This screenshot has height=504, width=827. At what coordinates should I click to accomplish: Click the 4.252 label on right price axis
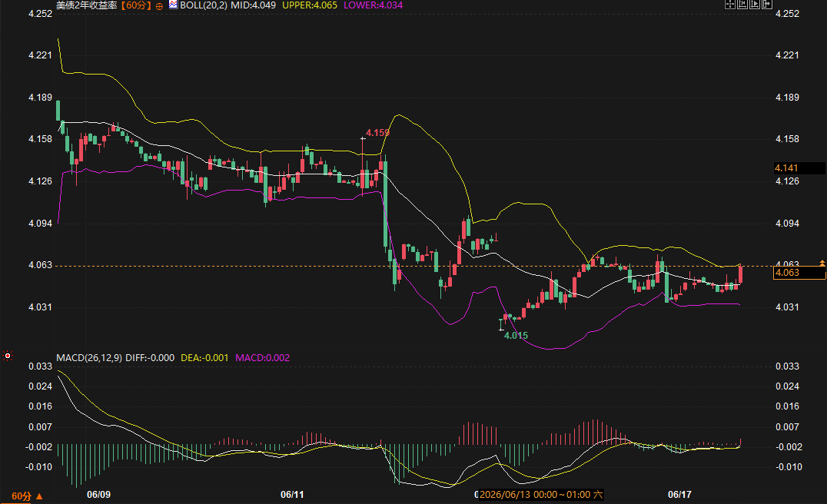pyautogui.click(x=787, y=14)
